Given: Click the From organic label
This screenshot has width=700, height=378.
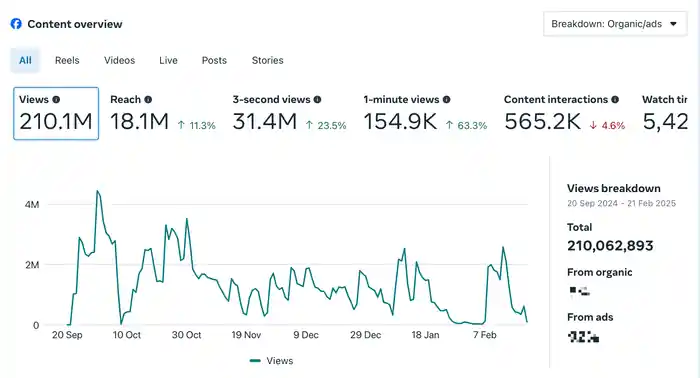Looking at the screenshot, I should [x=600, y=272].
